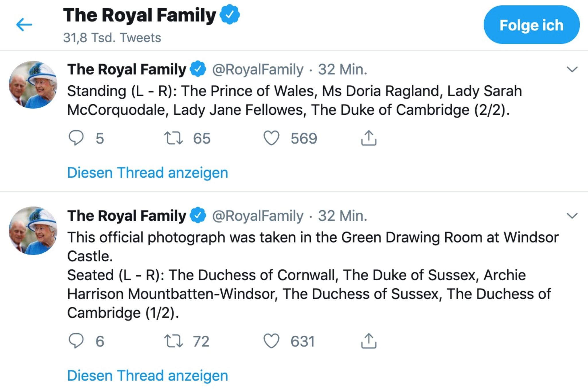The width and height of the screenshot is (588, 392).
Task: Retweet the Green Drawing Room tweet
Action: pos(173,341)
